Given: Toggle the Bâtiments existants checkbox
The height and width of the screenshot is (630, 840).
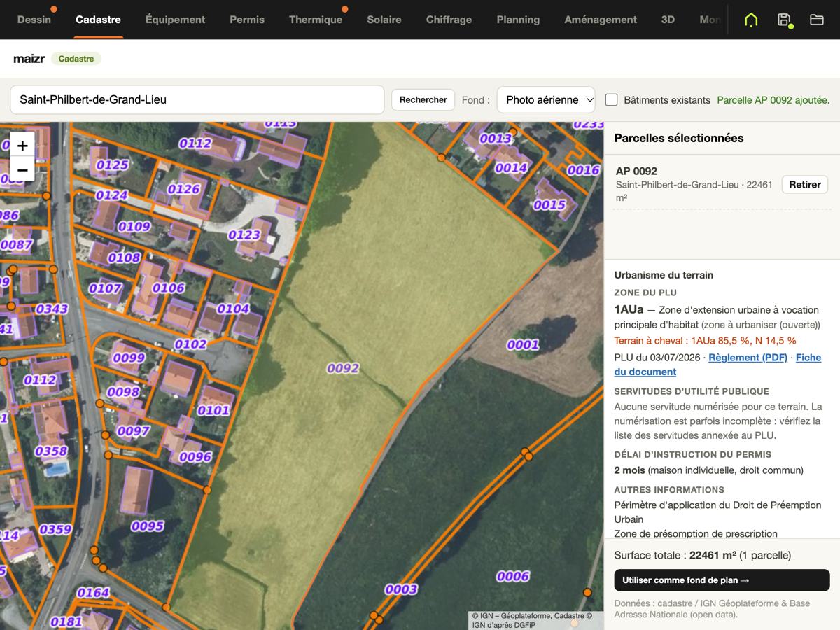Looking at the screenshot, I should 611,99.
